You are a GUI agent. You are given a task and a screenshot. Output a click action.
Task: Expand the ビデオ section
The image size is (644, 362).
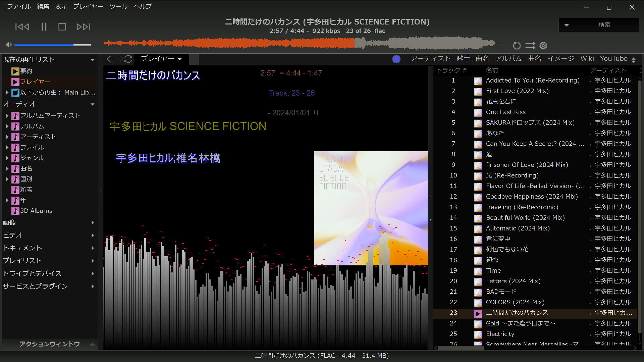point(93,235)
